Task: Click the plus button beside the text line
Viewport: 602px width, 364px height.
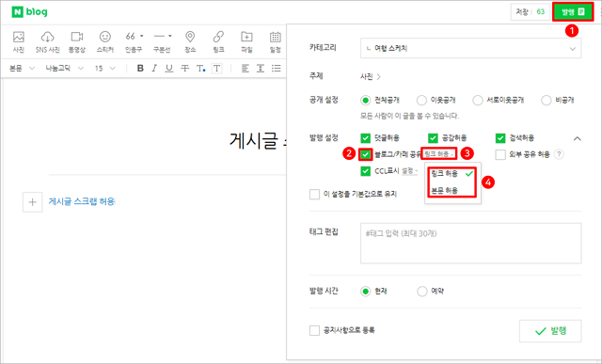Action: [32, 202]
